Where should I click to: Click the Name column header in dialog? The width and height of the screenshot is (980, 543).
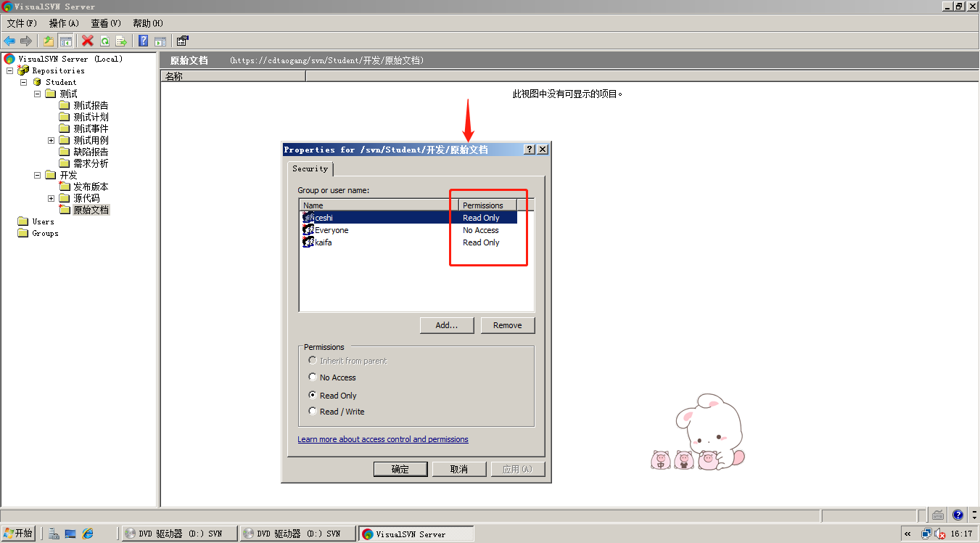379,205
